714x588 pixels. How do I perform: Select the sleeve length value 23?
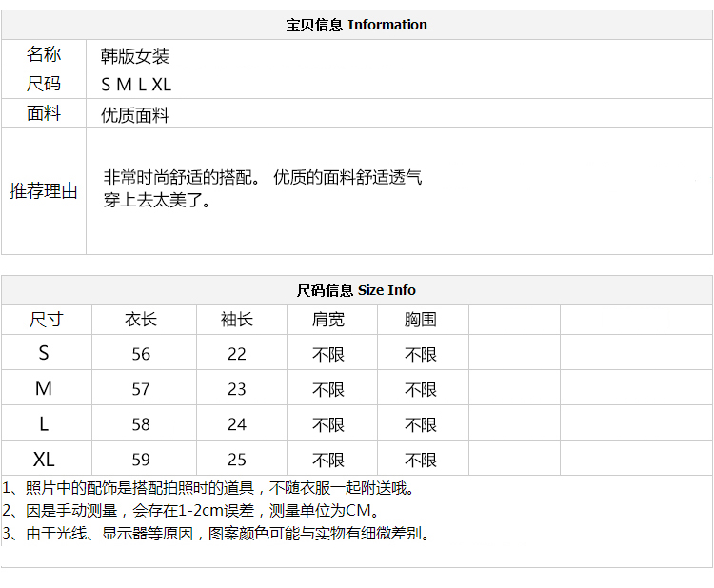[237, 389]
